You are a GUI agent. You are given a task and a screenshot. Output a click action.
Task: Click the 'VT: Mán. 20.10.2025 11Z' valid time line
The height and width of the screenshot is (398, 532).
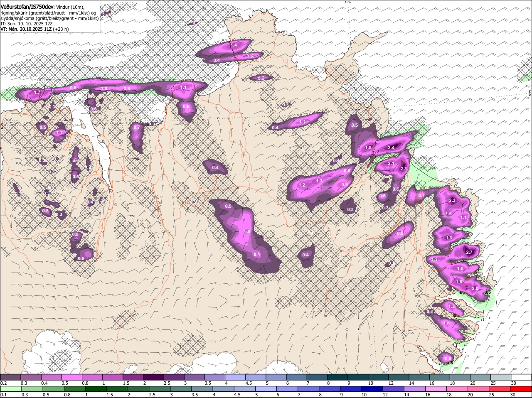click(26, 29)
